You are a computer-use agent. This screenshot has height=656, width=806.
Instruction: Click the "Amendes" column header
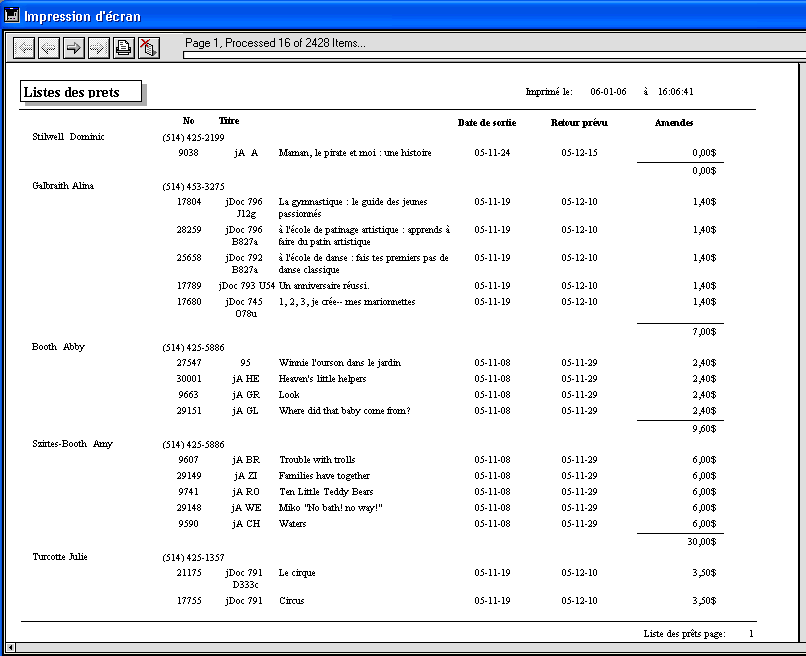(673, 123)
